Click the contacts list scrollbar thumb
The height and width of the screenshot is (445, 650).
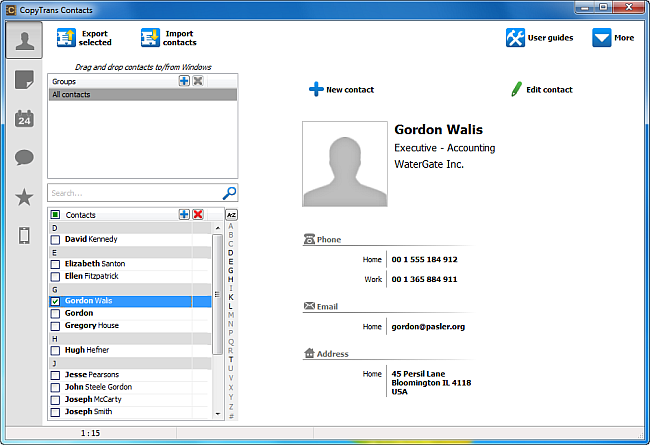[x=217, y=294]
